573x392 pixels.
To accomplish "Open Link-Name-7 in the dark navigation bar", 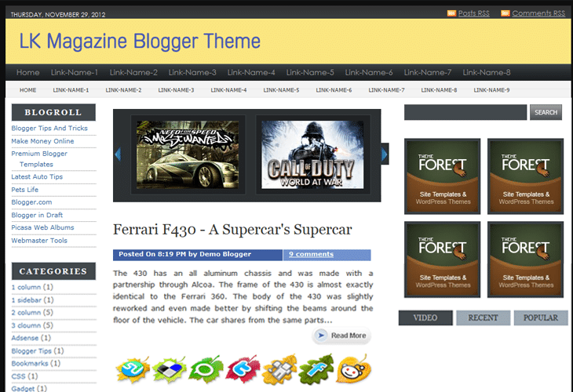I will click(x=428, y=72).
